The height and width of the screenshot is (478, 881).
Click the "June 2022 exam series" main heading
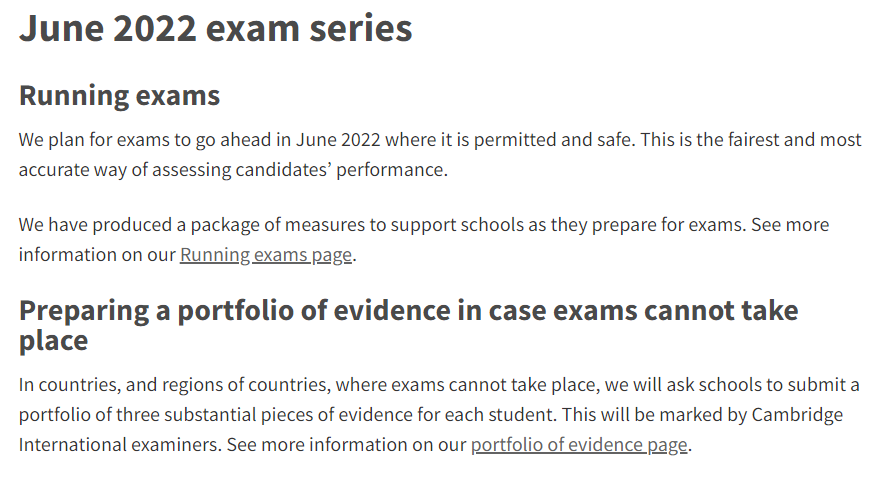coord(215,28)
